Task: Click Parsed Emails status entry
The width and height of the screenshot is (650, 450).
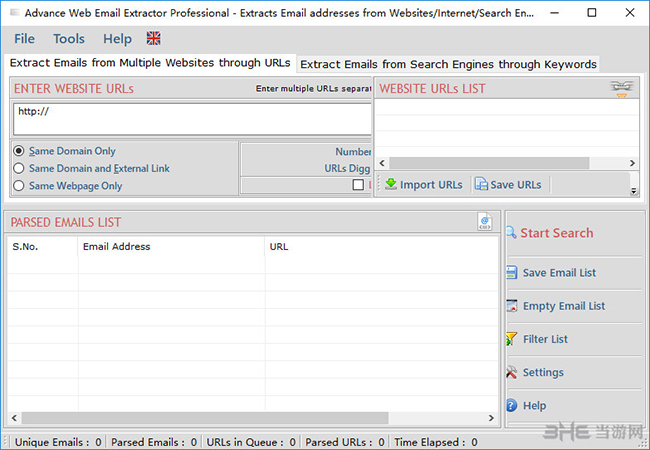Action: click(x=154, y=442)
